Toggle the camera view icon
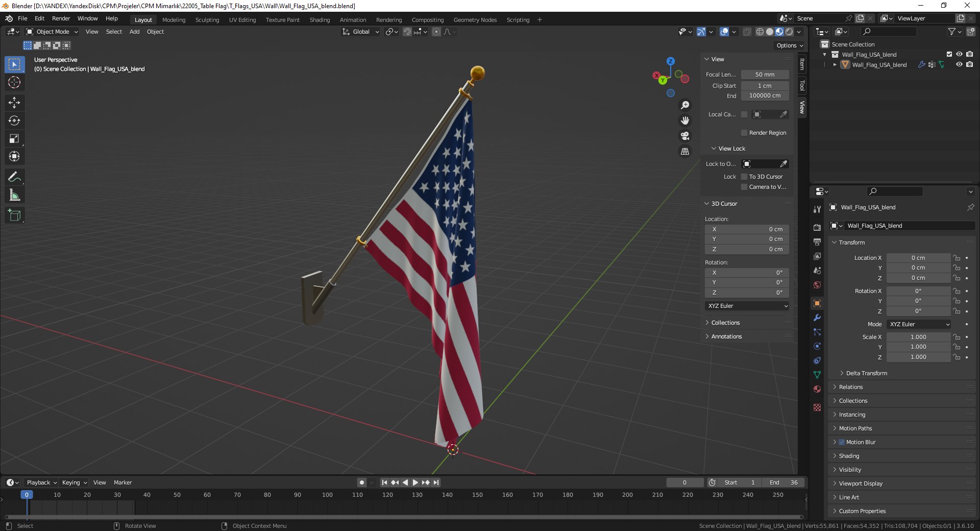 (x=685, y=136)
